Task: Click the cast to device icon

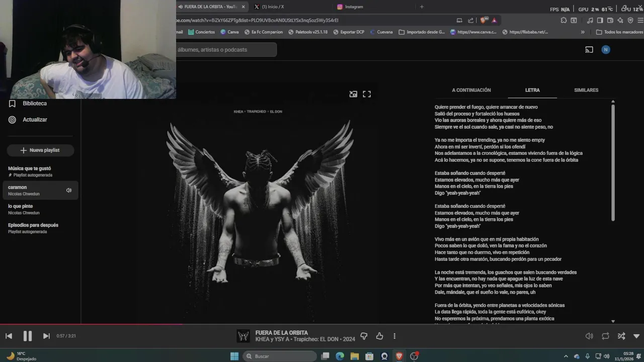Action: click(x=589, y=50)
